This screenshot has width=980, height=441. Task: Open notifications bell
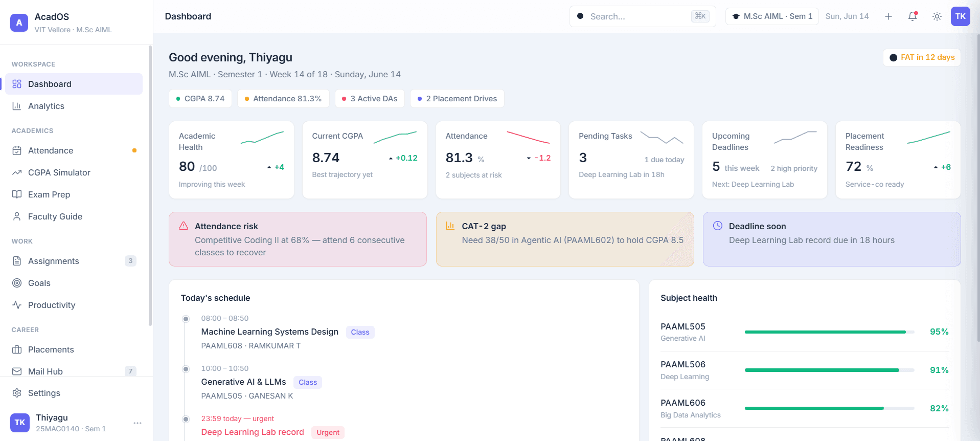[913, 16]
